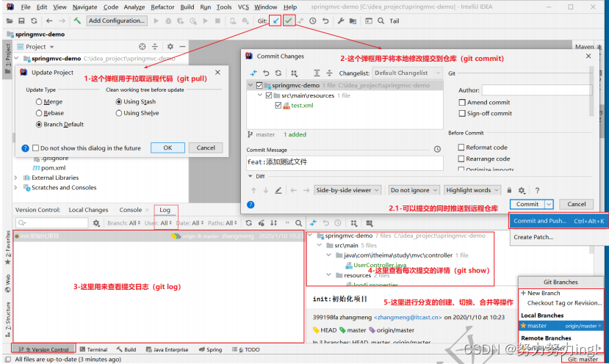Open the Default Changelist dropdown
Viewport: 609px width, 364px height.
(407, 73)
